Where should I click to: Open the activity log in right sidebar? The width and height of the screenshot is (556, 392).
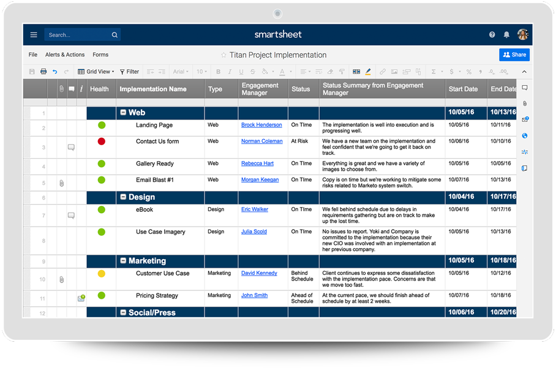(x=525, y=152)
